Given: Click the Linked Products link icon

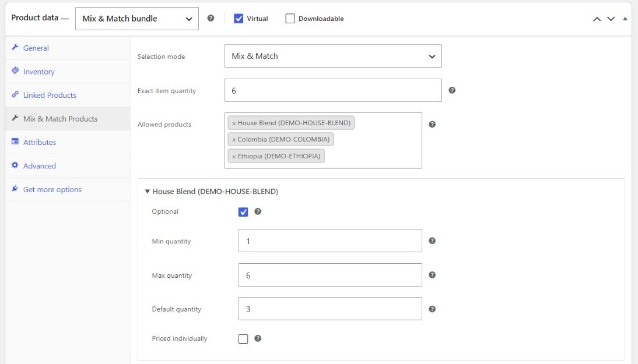Looking at the screenshot, I should 15,94.
